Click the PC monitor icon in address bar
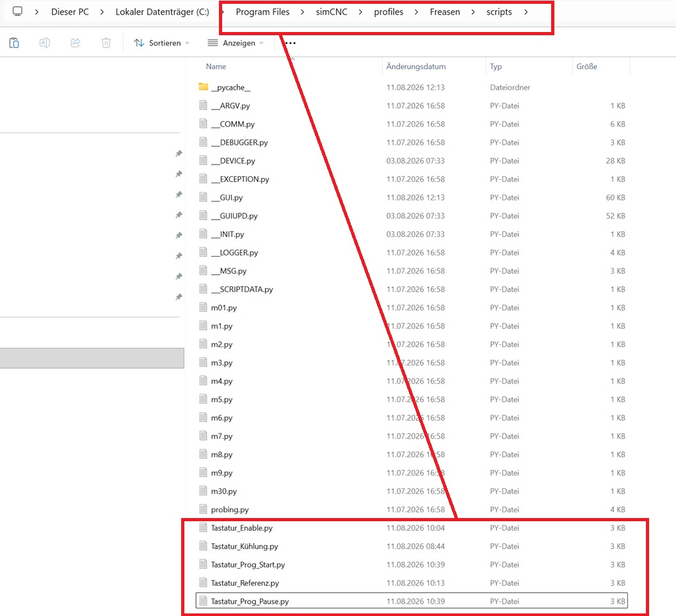Viewport: 676px width, 616px height. (x=17, y=12)
